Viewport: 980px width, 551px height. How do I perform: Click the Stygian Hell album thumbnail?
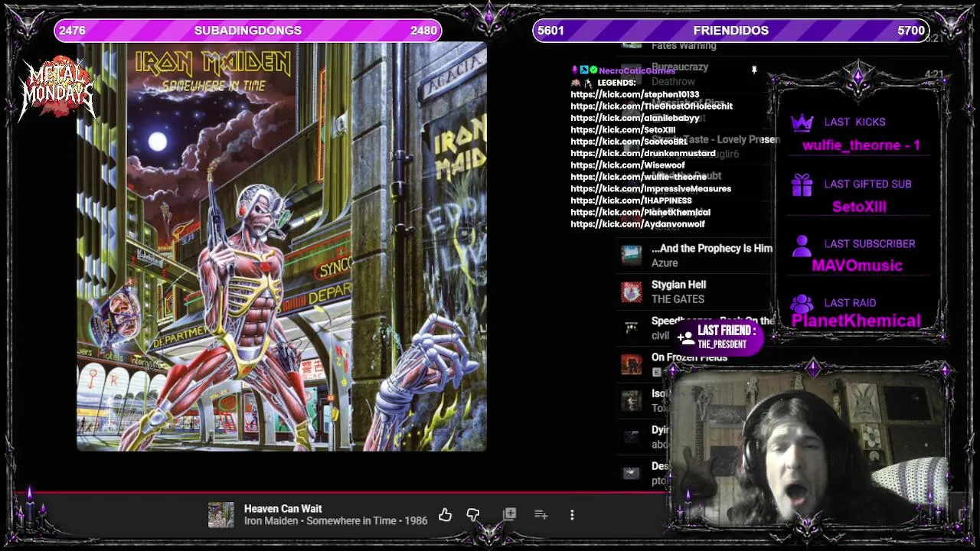(x=631, y=292)
